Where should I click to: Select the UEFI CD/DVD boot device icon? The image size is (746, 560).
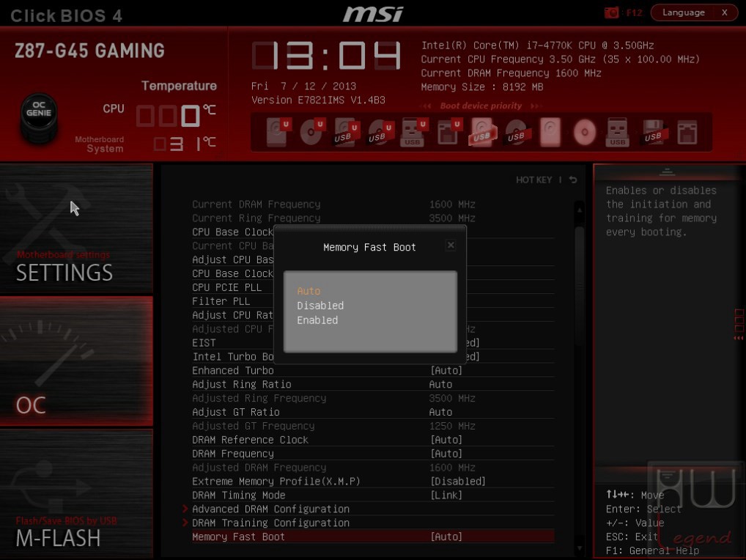[312, 132]
